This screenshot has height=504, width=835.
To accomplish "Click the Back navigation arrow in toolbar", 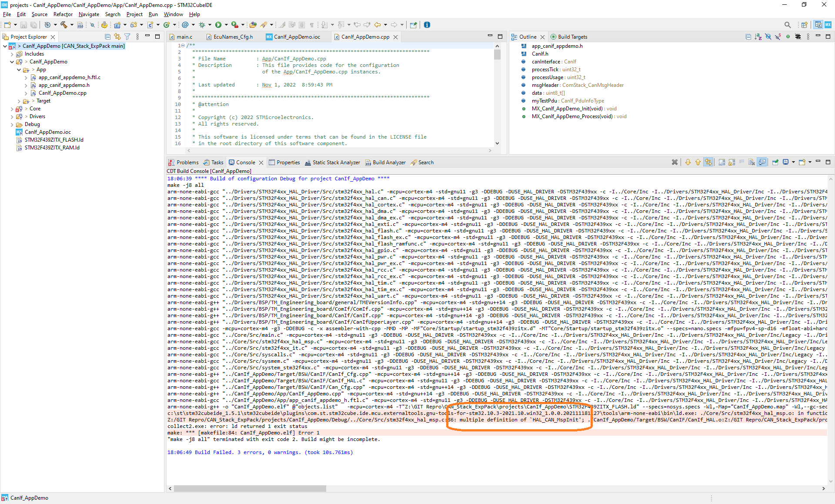I will tap(377, 25).
